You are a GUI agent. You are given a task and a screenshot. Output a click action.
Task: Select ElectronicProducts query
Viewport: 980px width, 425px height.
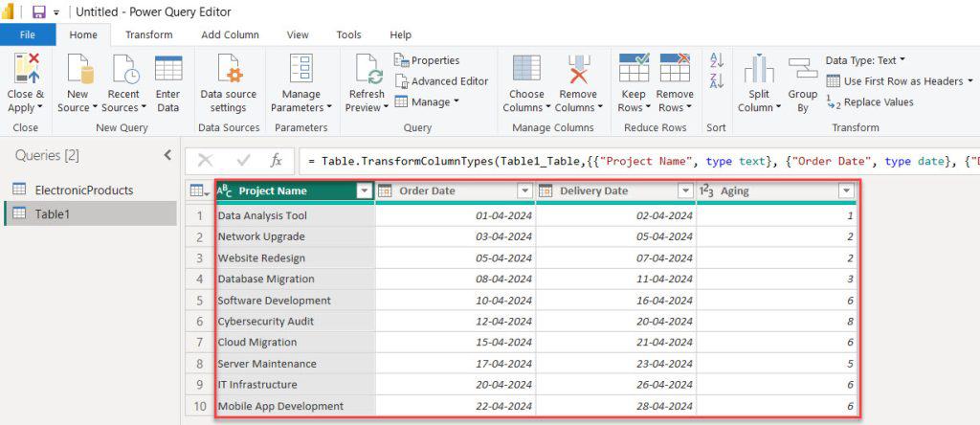90,190
